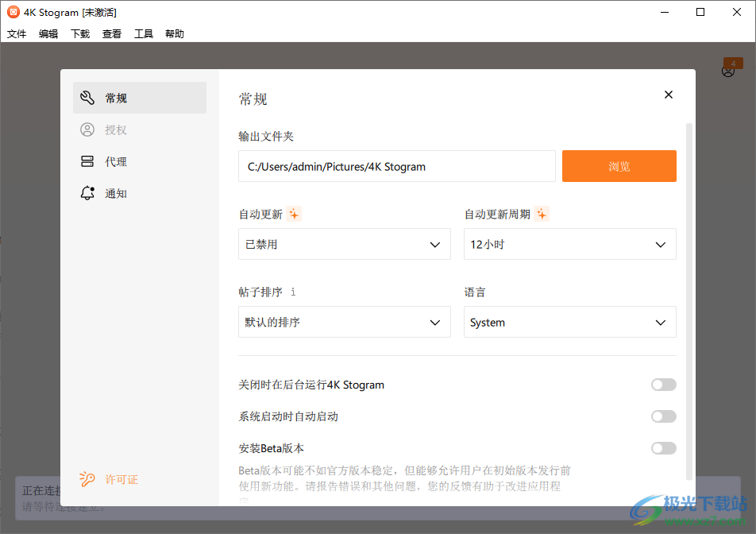Viewport: 756px width, 534px height.
Task: Minimize the 4K Stogram window
Action: (x=665, y=12)
